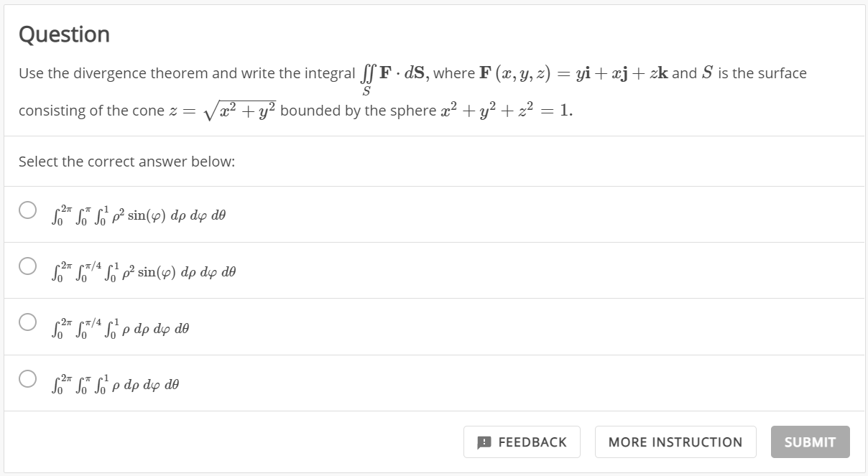Open MORE INSTRUCTION
Image resolution: width=868 pixels, height=476 pixels.
675,442
